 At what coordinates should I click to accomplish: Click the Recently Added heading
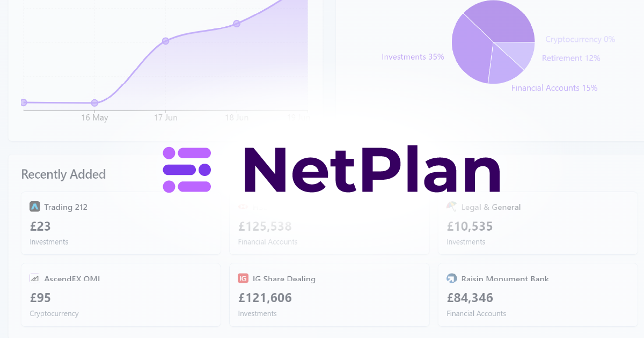coord(63,174)
